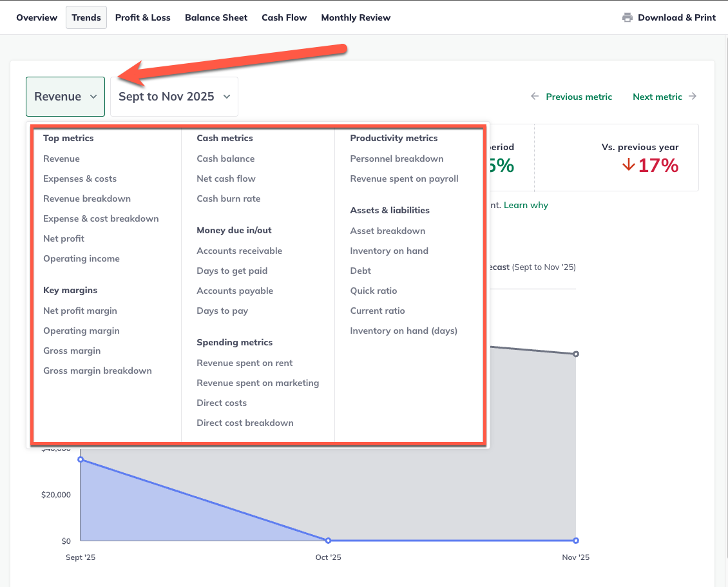Select the Balance Sheet tab
Screen dimensions: 728x587
(216, 17)
